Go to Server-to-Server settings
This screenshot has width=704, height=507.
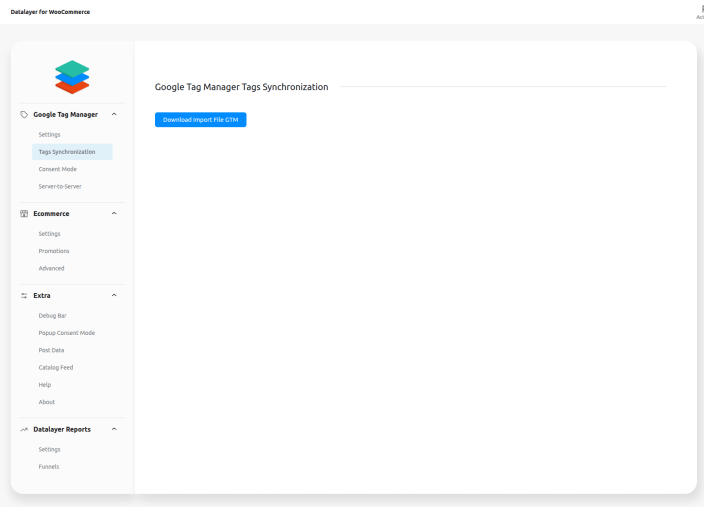point(60,186)
